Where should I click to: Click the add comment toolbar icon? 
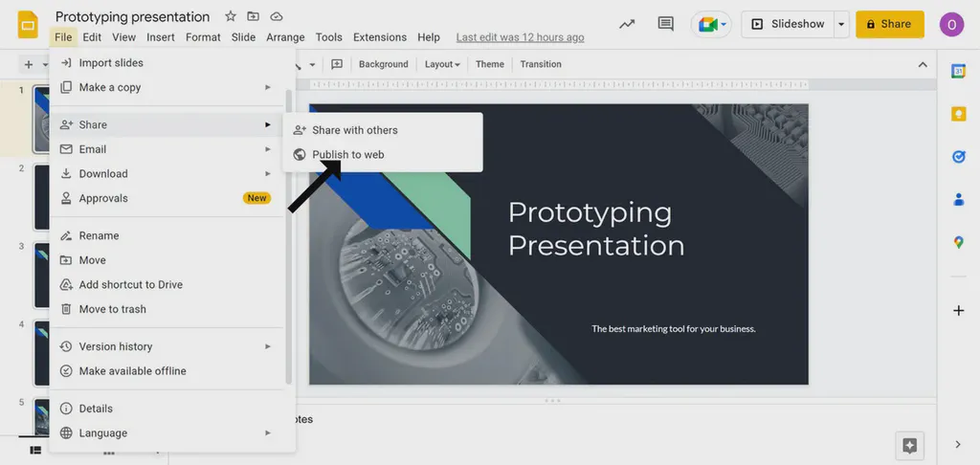coord(337,64)
